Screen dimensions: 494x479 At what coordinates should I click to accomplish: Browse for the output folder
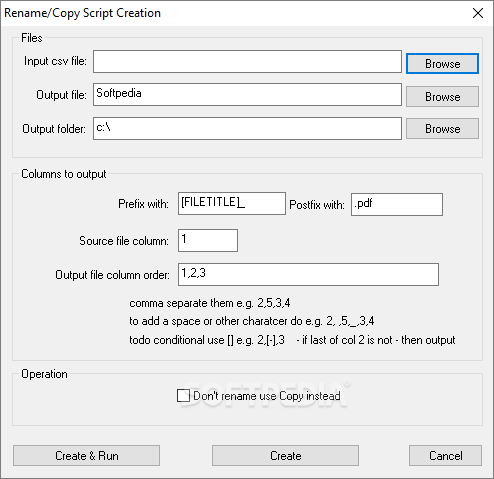[442, 129]
